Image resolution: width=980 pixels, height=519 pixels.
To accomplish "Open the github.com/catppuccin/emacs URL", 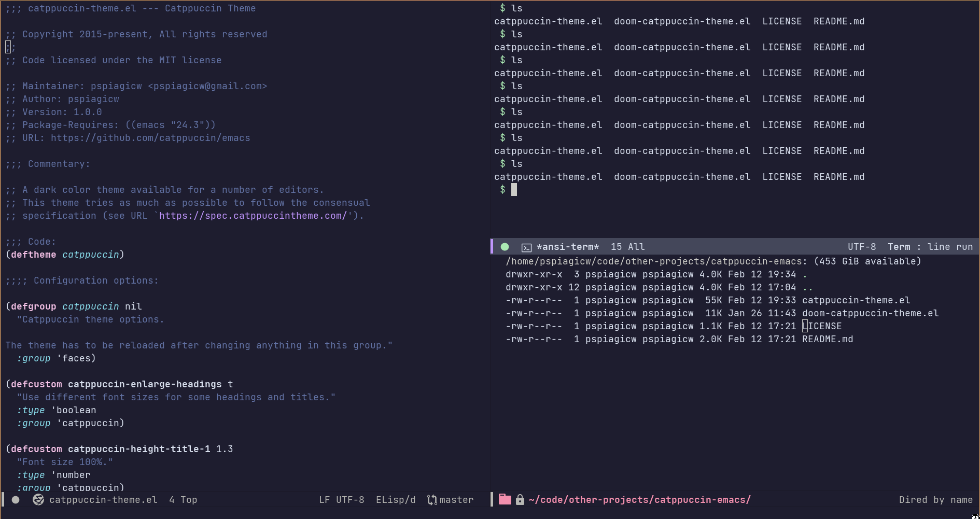I will [150, 138].
